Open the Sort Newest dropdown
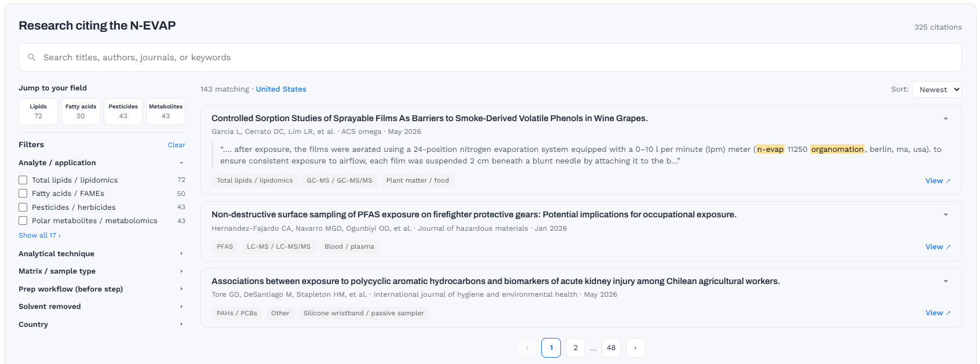 coord(937,89)
